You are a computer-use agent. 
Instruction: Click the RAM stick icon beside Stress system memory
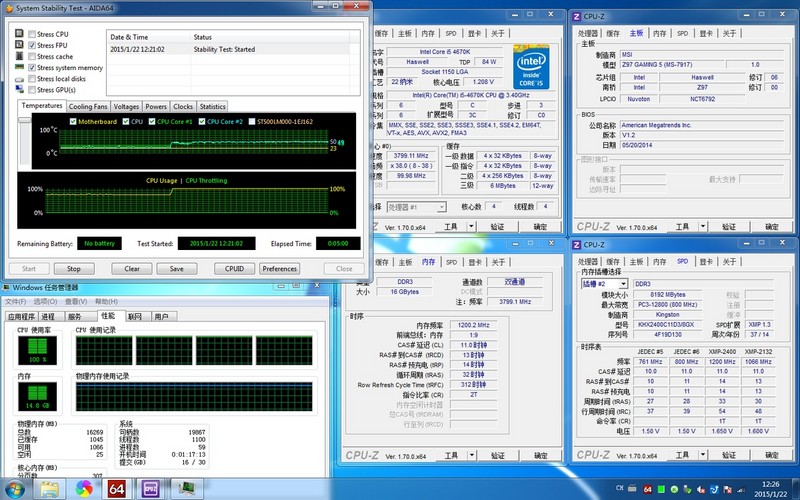(x=19, y=67)
